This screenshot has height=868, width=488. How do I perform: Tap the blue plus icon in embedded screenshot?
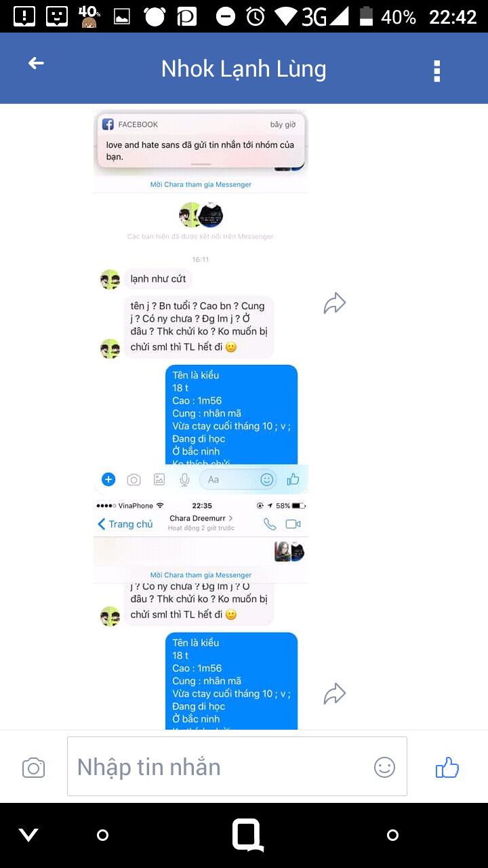click(x=108, y=479)
